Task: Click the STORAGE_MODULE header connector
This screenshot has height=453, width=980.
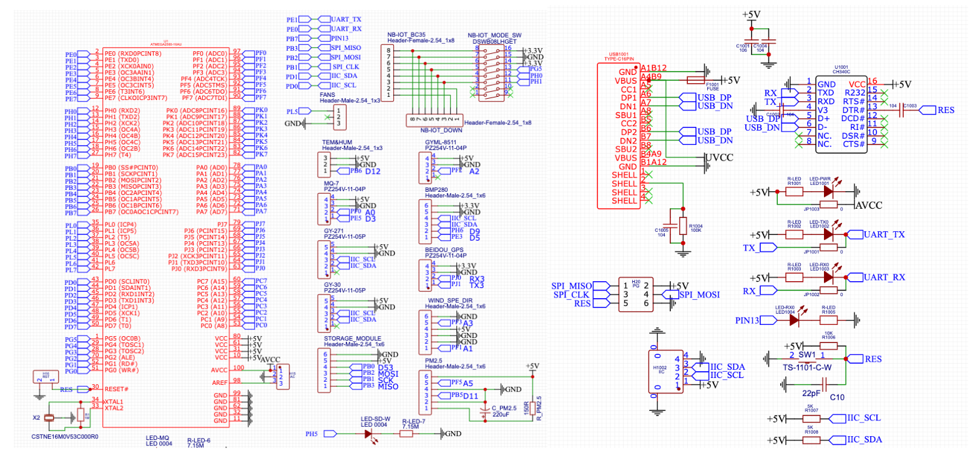Action: pyautogui.click(x=325, y=370)
